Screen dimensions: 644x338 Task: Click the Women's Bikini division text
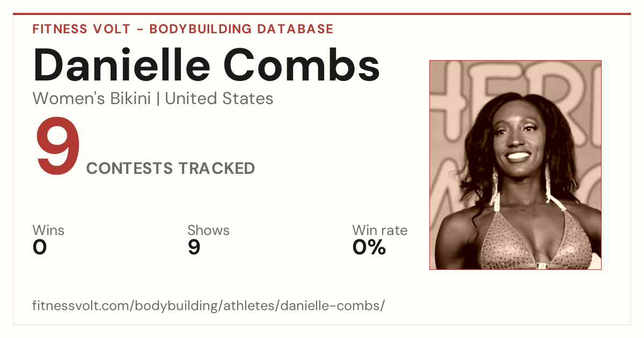[92, 99]
